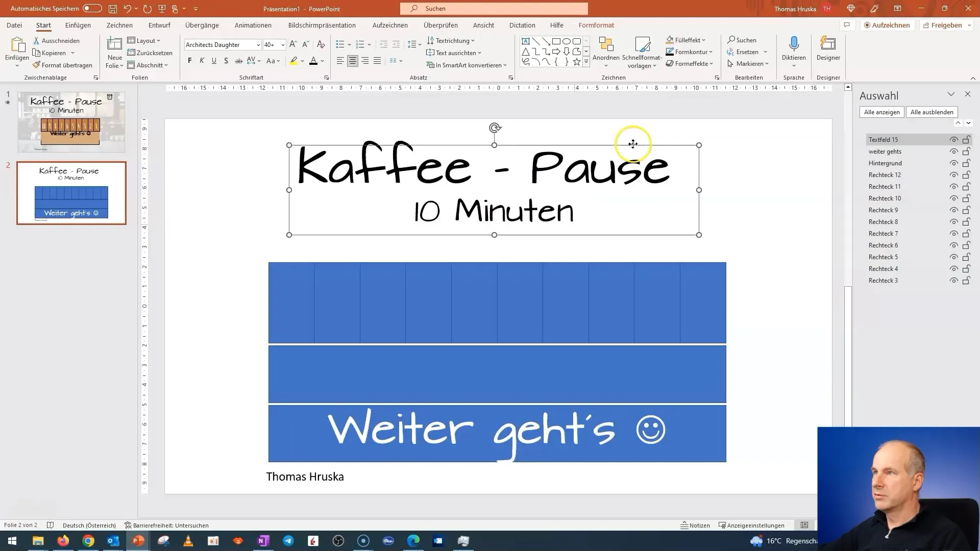Select the text highlight color swatch
The height and width of the screenshot is (551, 980).
(x=293, y=65)
